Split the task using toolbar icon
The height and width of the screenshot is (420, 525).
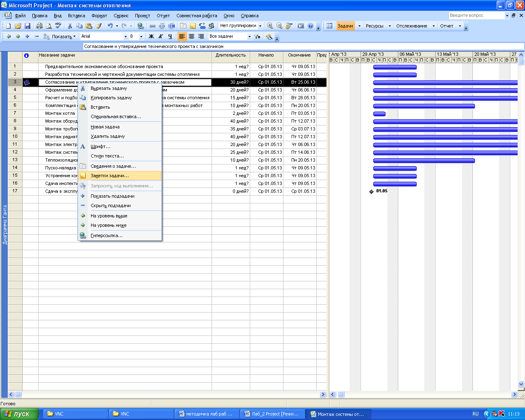[x=171, y=26]
